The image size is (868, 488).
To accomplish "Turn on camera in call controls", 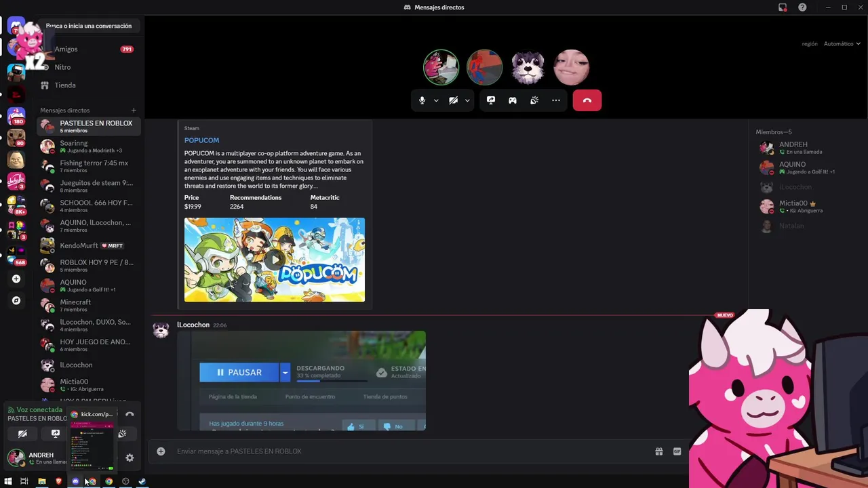I will pyautogui.click(x=453, y=100).
